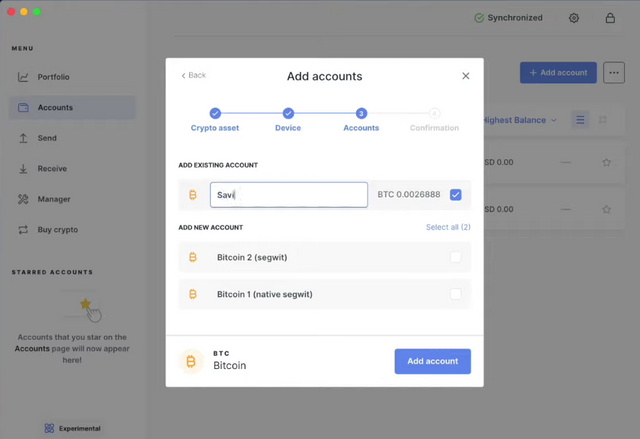Click the second SD 0.00 balance
The height and width of the screenshot is (439, 640).
point(499,209)
